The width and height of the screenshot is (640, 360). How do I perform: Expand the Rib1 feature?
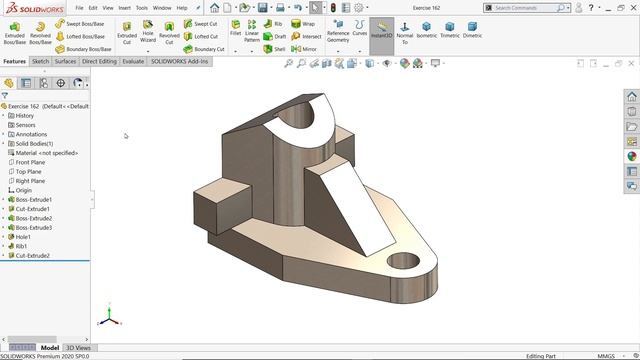pyautogui.click(x=4, y=246)
